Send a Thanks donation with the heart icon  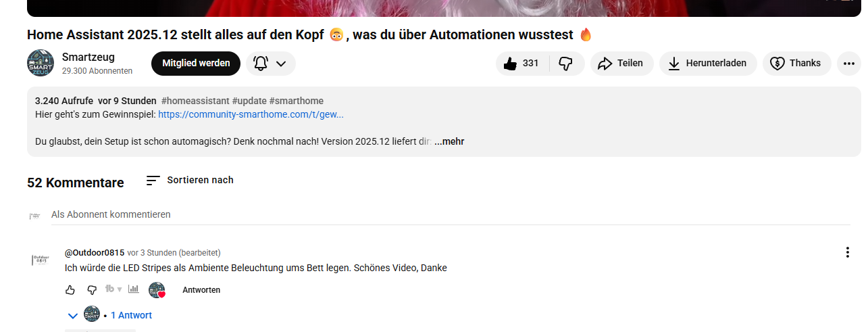click(x=796, y=64)
